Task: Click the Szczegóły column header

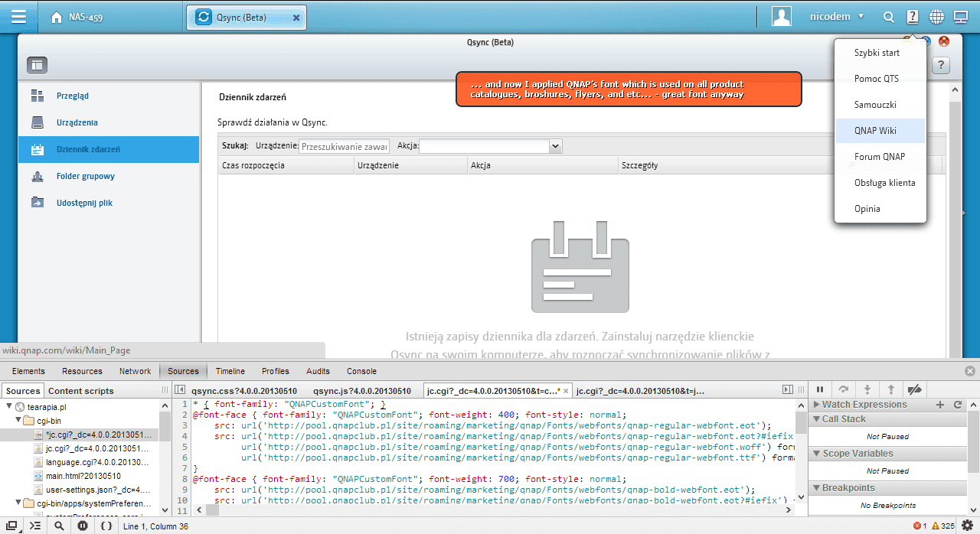Action: click(731, 165)
